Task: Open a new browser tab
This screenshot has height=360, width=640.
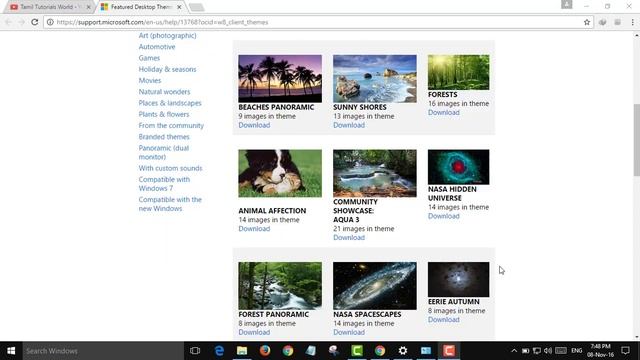Action: coord(197,7)
